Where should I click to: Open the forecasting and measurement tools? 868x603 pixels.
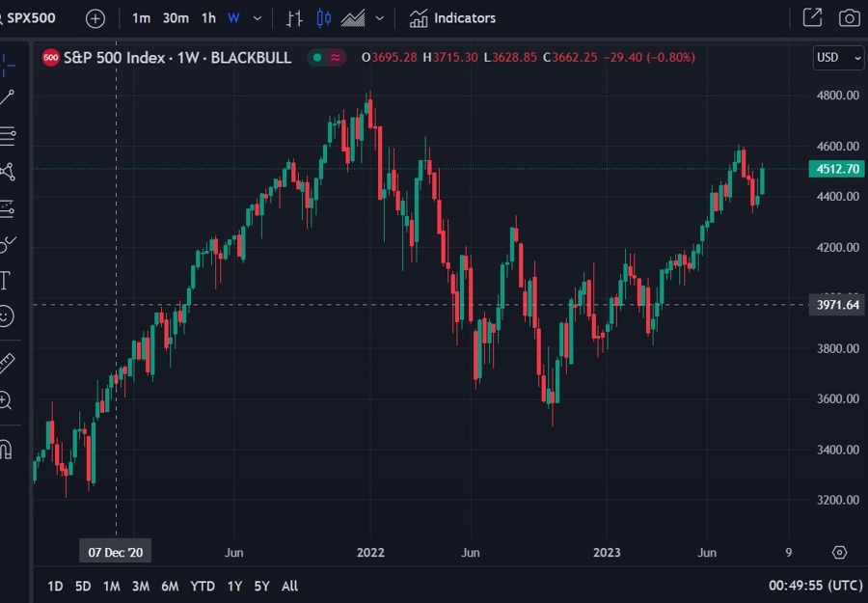coord(7,209)
